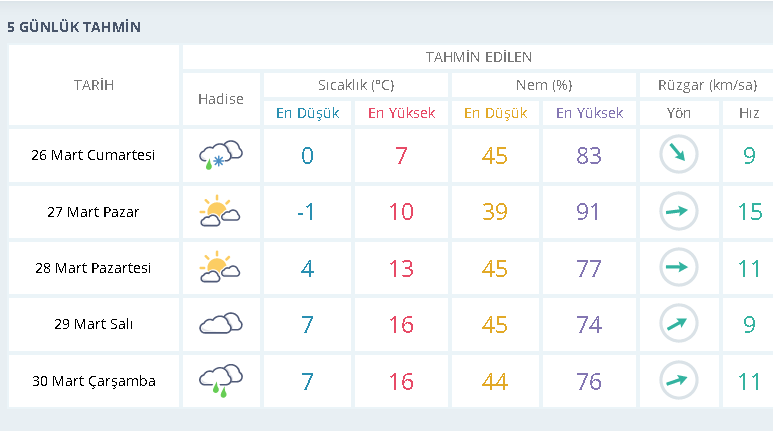
Task: Click the Nem (%) column header
Action: 544,85
